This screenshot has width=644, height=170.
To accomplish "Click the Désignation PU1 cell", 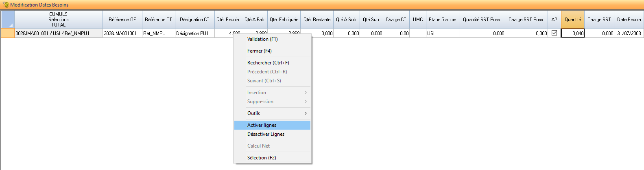I will click(194, 33).
